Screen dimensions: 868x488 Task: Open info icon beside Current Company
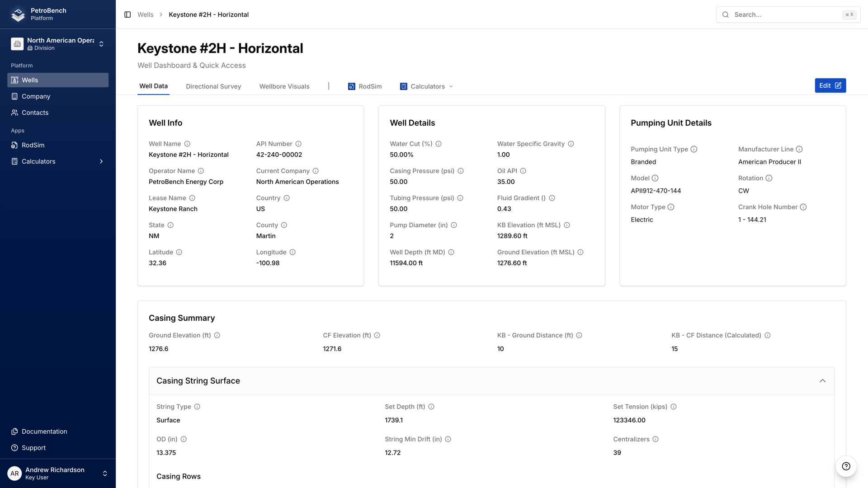point(316,171)
